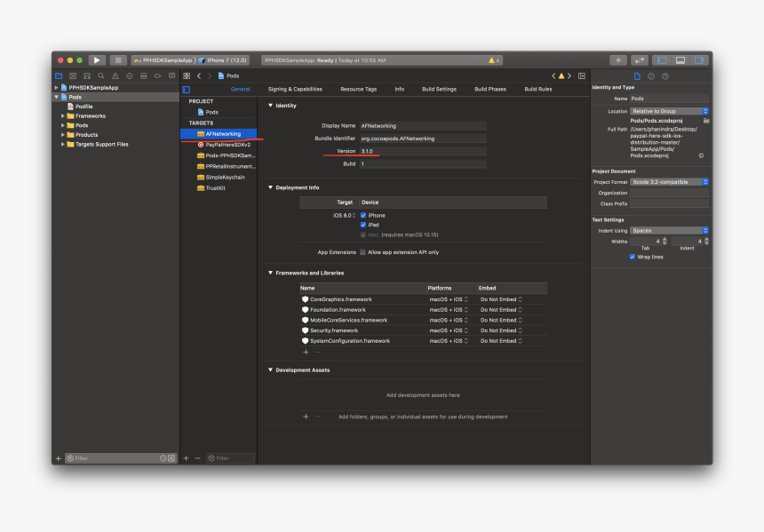Open the Project navigator folder icon
Image resolution: width=764 pixels, height=532 pixels.
tap(59, 76)
